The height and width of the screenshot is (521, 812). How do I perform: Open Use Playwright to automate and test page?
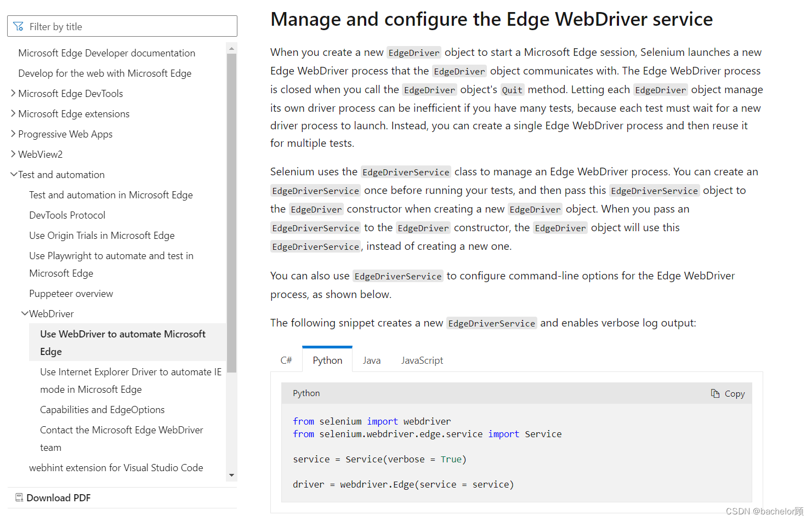click(111, 264)
